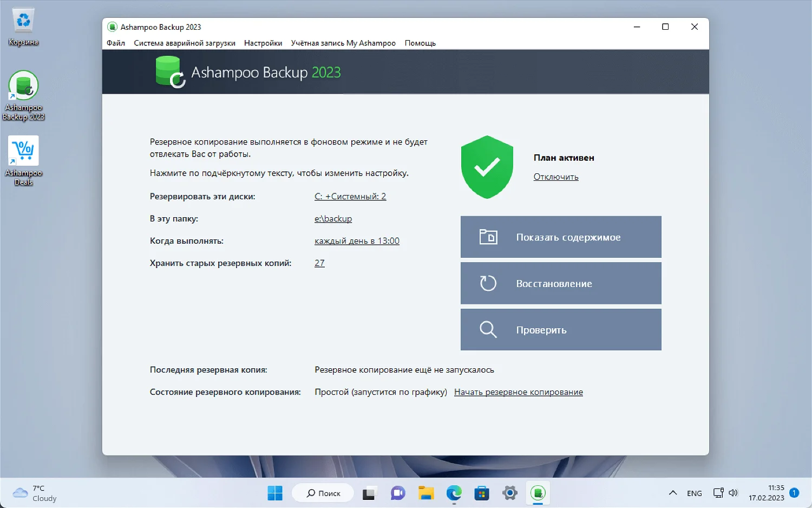Screen dimensions: 812x508
Task: Open the Настройки menu
Action: point(263,43)
